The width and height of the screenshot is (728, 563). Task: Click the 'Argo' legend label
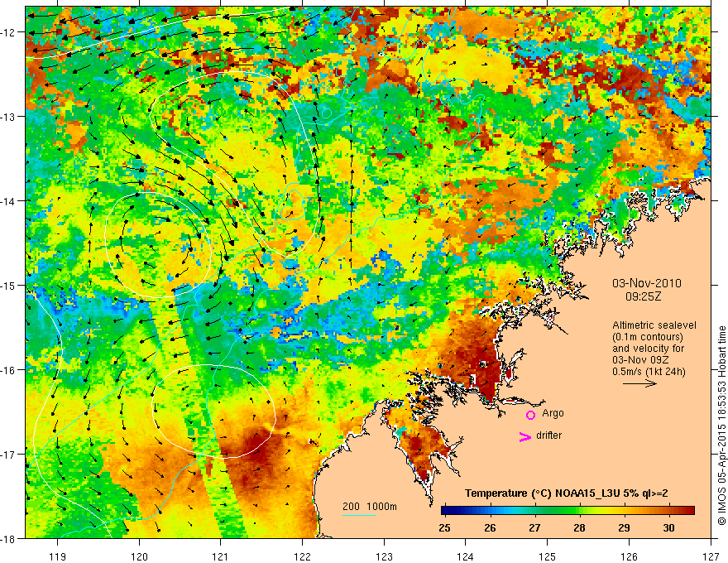coord(553,413)
